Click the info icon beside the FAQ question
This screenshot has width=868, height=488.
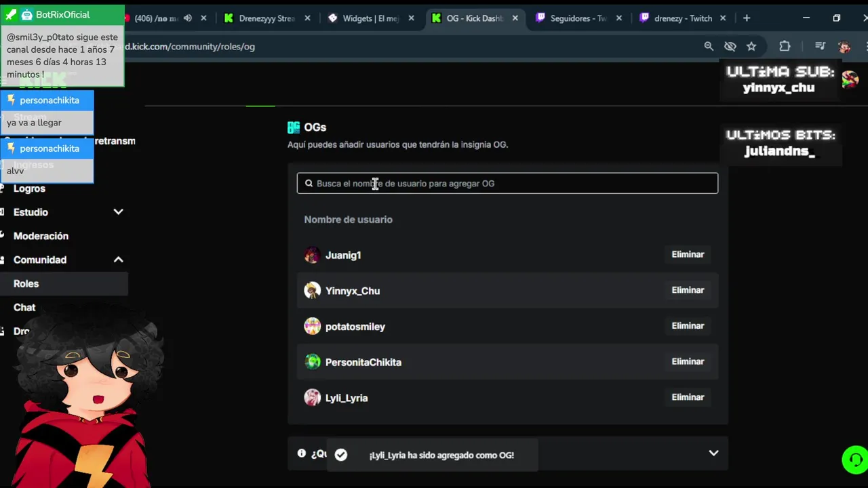[x=302, y=453]
